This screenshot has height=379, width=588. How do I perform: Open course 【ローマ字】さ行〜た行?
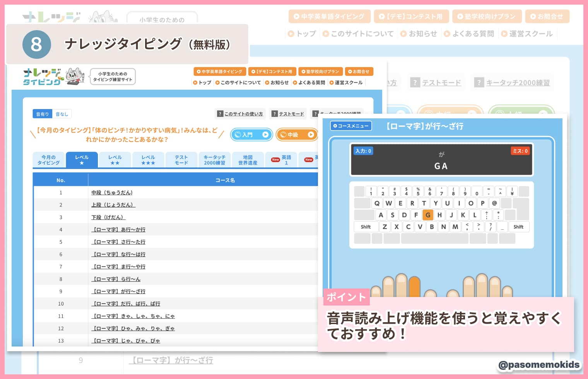pyautogui.click(x=118, y=242)
